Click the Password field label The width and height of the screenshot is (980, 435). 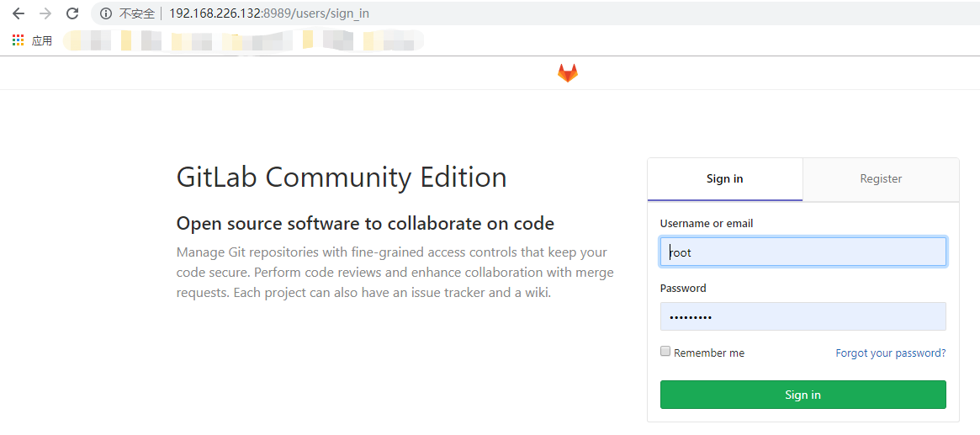pyautogui.click(x=683, y=289)
